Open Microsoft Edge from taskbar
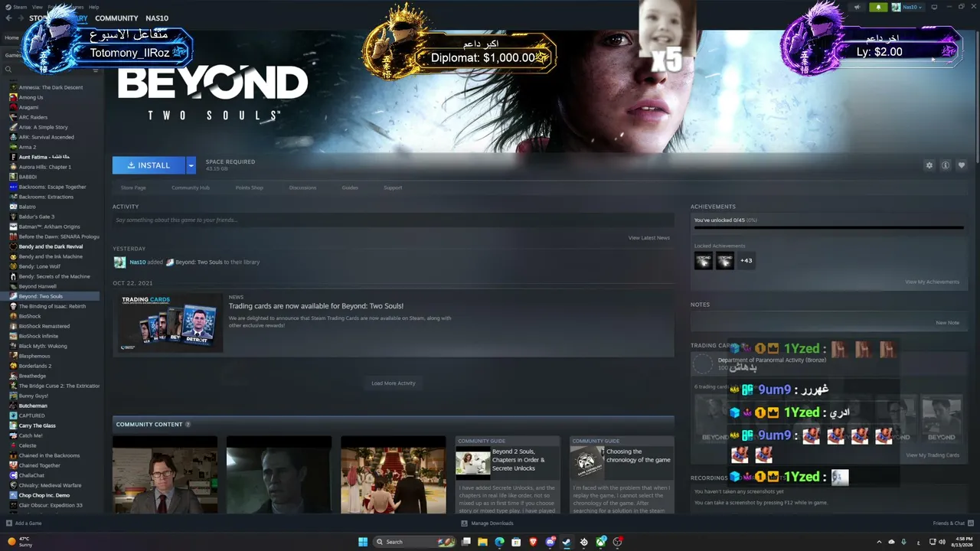Screen dimensions: 980x551 click(499, 542)
